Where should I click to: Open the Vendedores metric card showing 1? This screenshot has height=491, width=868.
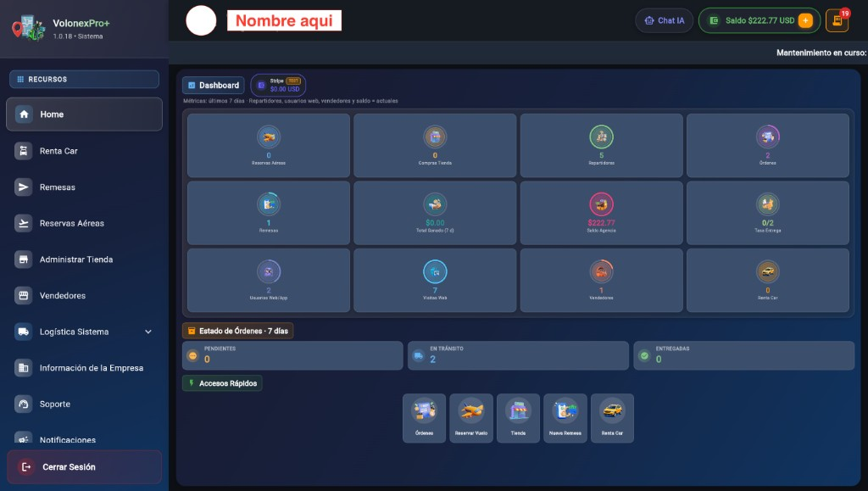[601, 280]
